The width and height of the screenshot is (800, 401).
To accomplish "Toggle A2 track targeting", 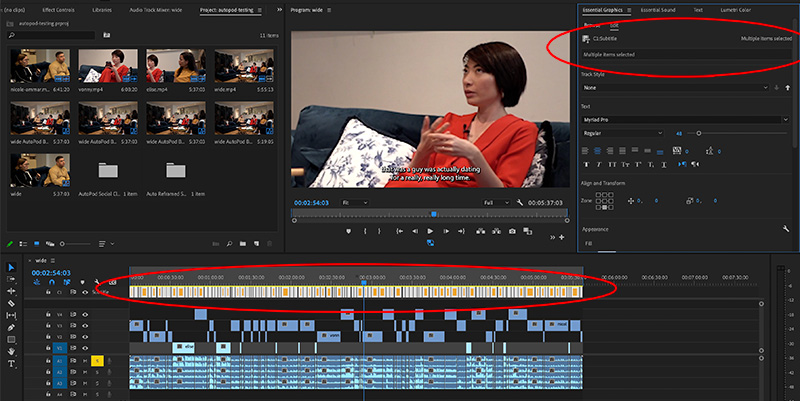I will [x=59, y=372].
